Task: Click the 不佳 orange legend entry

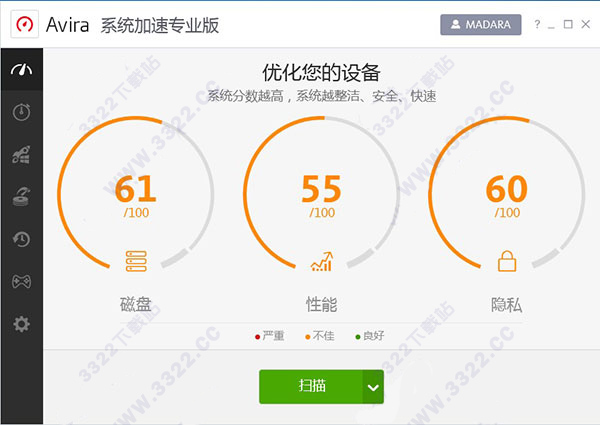Action: click(320, 336)
